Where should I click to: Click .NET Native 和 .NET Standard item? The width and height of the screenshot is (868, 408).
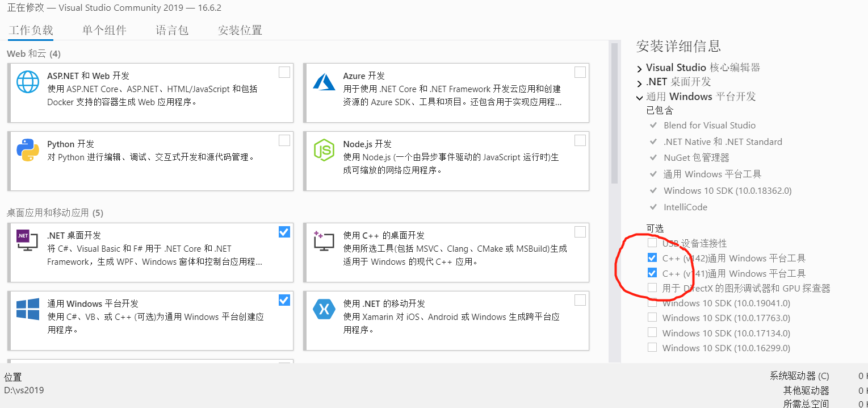pyautogui.click(x=723, y=142)
